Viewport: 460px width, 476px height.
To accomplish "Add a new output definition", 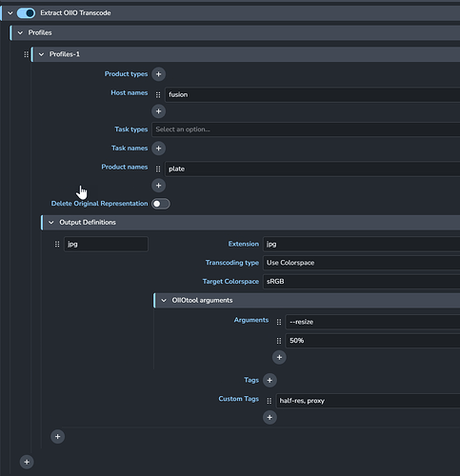I will 57,437.
